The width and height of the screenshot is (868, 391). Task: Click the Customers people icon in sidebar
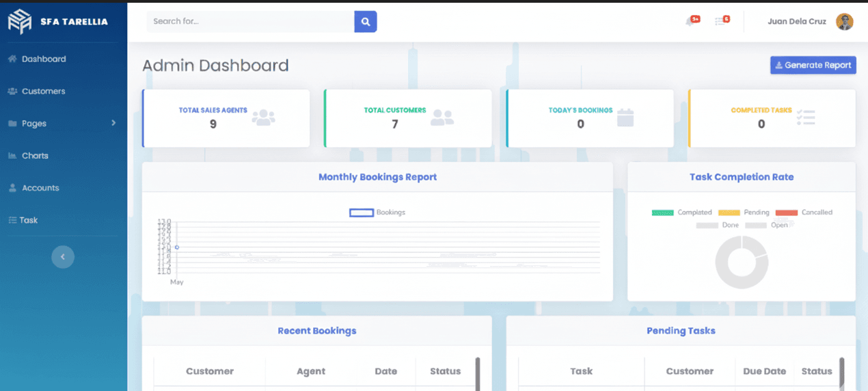(12, 91)
